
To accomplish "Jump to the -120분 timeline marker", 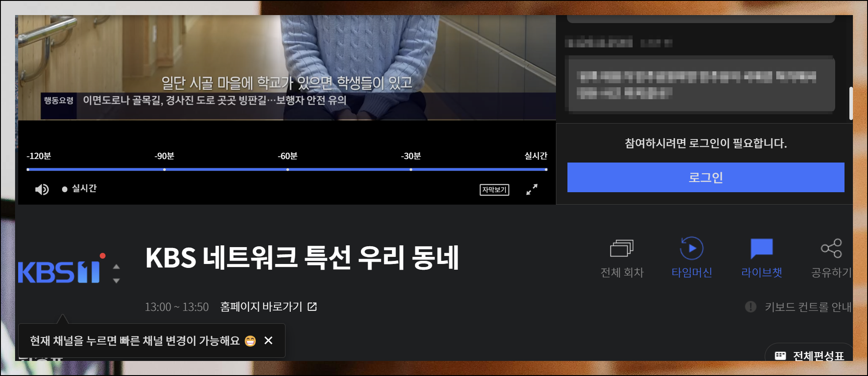I will (x=28, y=169).
